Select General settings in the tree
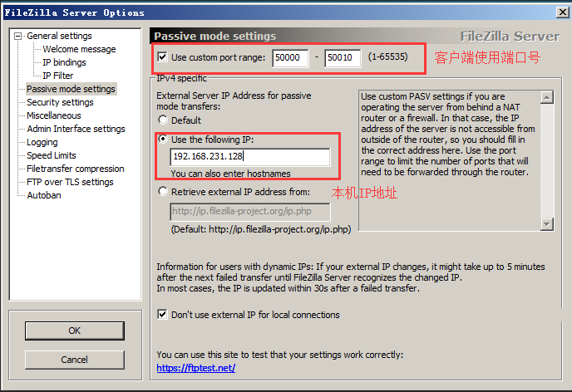 pyautogui.click(x=59, y=36)
